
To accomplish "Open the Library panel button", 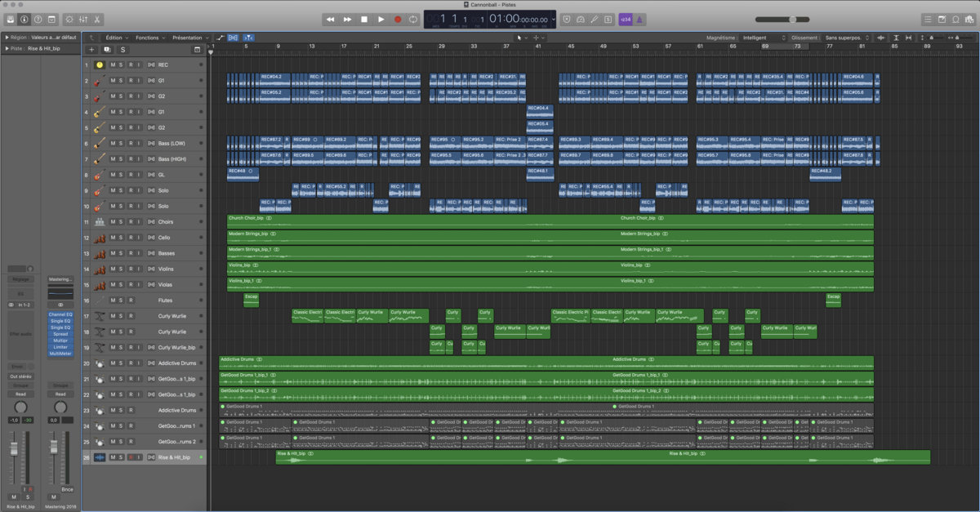I will pos(10,19).
